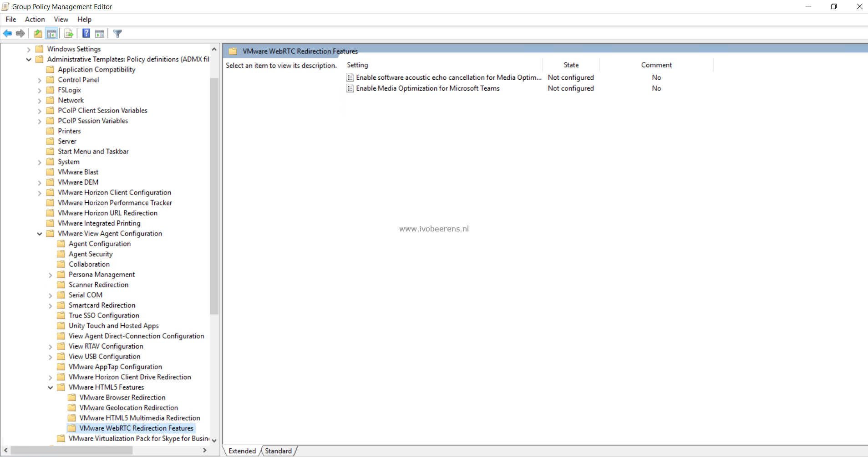Click tree vertical scrollbar up arrow
The width and height of the screenshot is (868, 457).
[214, 49]
